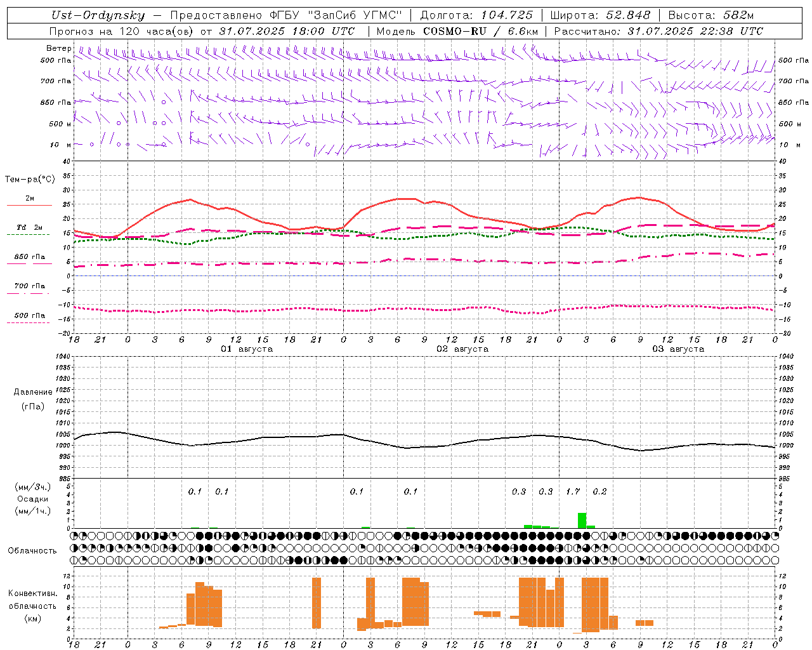Click the "10 м" wind level label on the left
Viewport: 812px width, 650px height.
pos(61,145)
